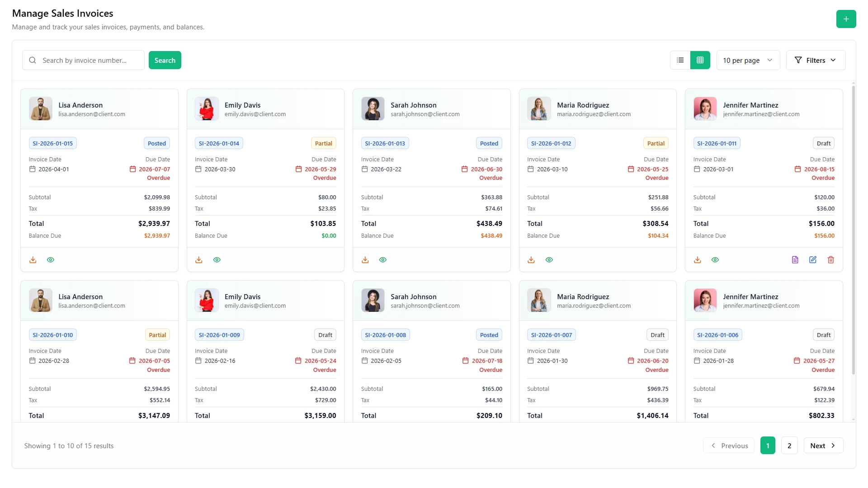Click the Partial status badge on SI-2026-01-012

(656, 143)
